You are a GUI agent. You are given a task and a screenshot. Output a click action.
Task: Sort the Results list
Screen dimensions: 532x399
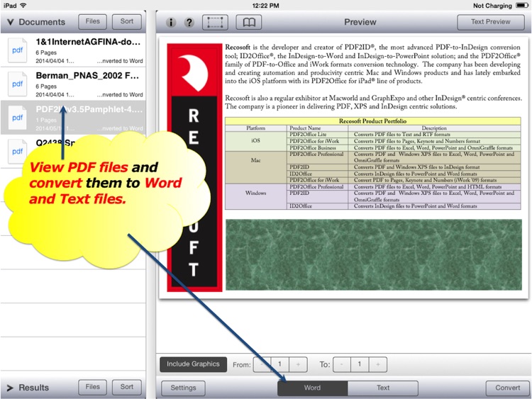point(126,387)
